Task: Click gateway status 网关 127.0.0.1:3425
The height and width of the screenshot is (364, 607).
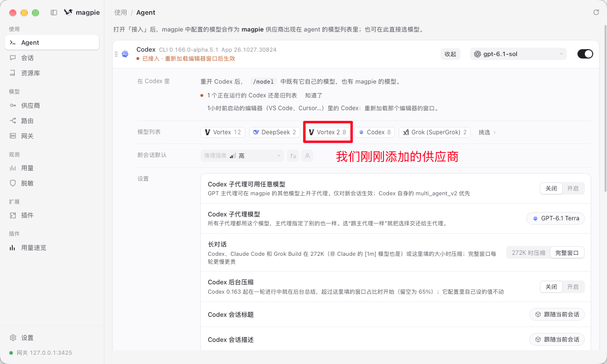Action: [41, 353]
